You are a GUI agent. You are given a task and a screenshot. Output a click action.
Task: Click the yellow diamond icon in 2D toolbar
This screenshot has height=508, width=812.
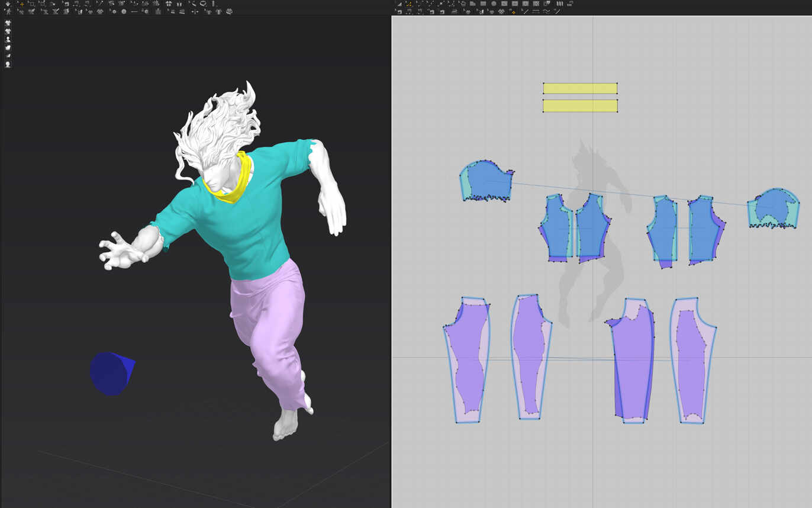click(x=513, y=11)
